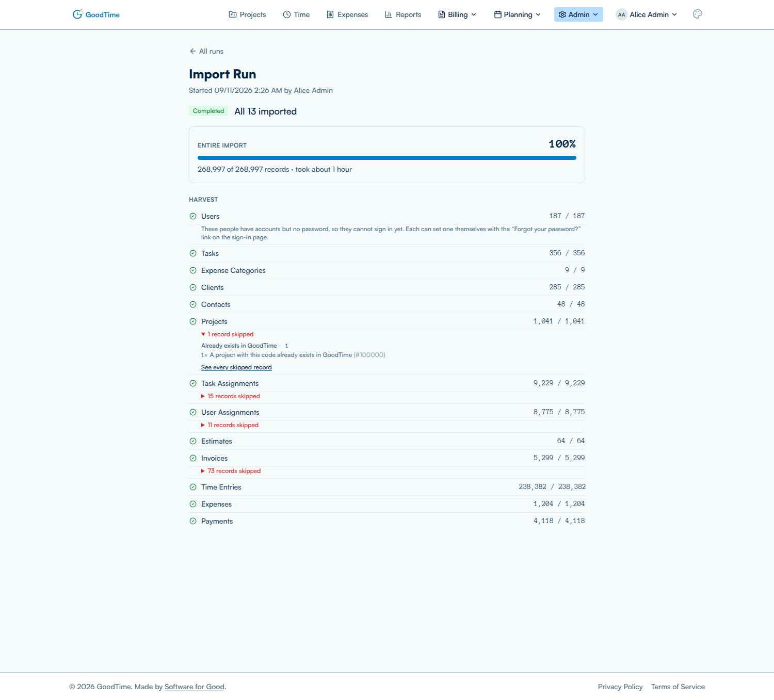Click the HARVEST section label
This screenshot has height=700, width=774.
pos(203,200)
